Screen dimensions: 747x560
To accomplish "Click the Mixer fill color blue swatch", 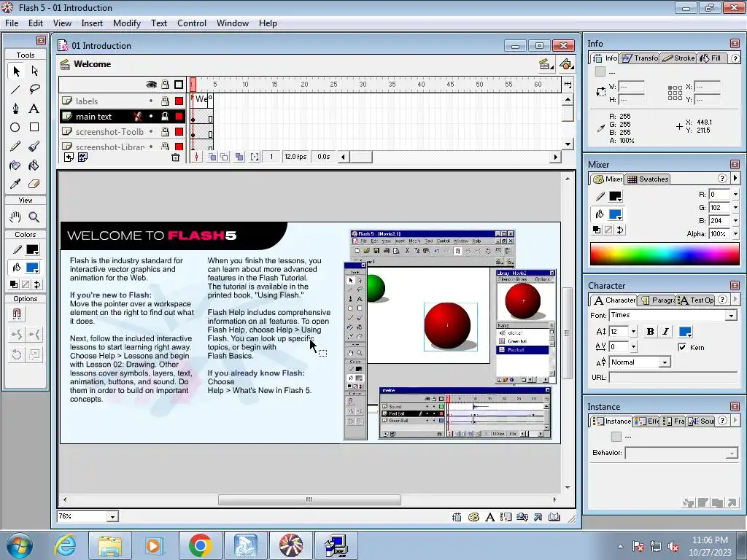I will pyautogui.click(x=614, y=214).
